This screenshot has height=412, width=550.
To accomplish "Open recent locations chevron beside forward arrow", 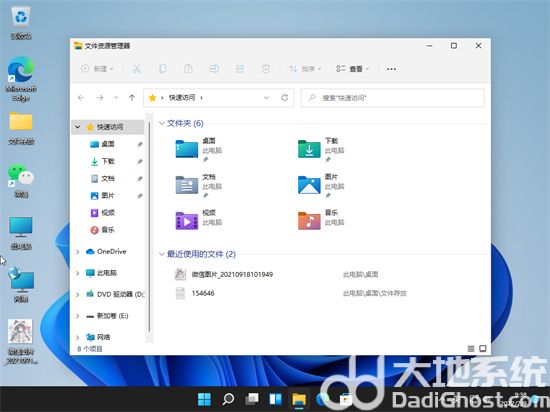I will 116,98.
